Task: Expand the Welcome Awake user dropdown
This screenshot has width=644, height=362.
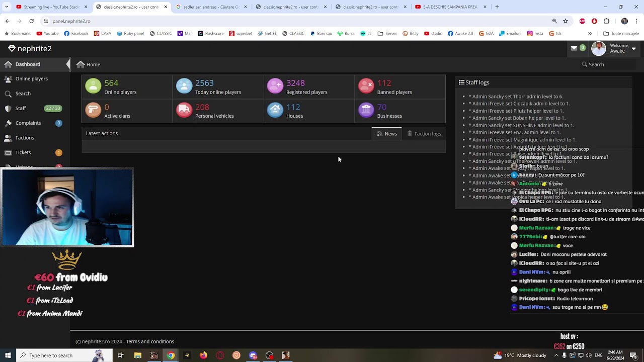Action: click(633, 49)
